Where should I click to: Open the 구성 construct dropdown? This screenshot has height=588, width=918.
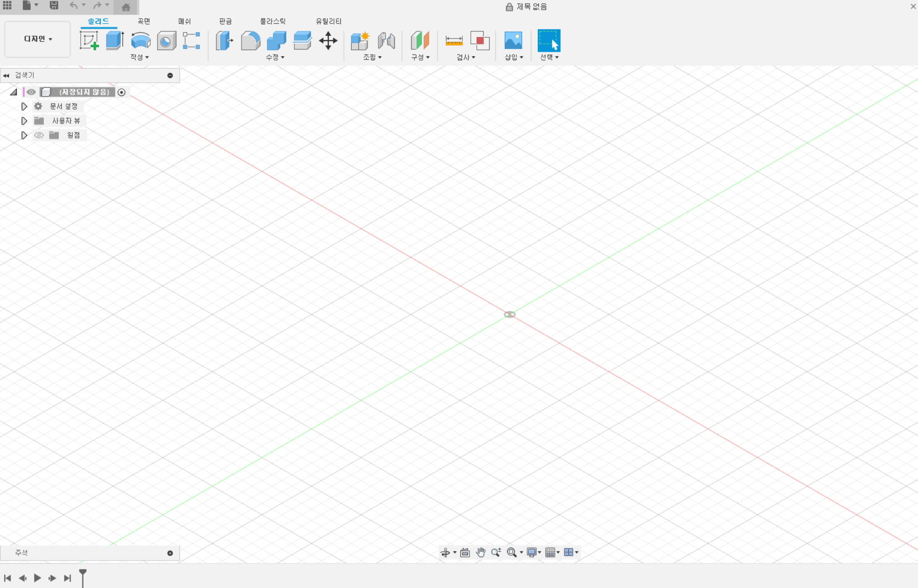[x=420, y=57]
